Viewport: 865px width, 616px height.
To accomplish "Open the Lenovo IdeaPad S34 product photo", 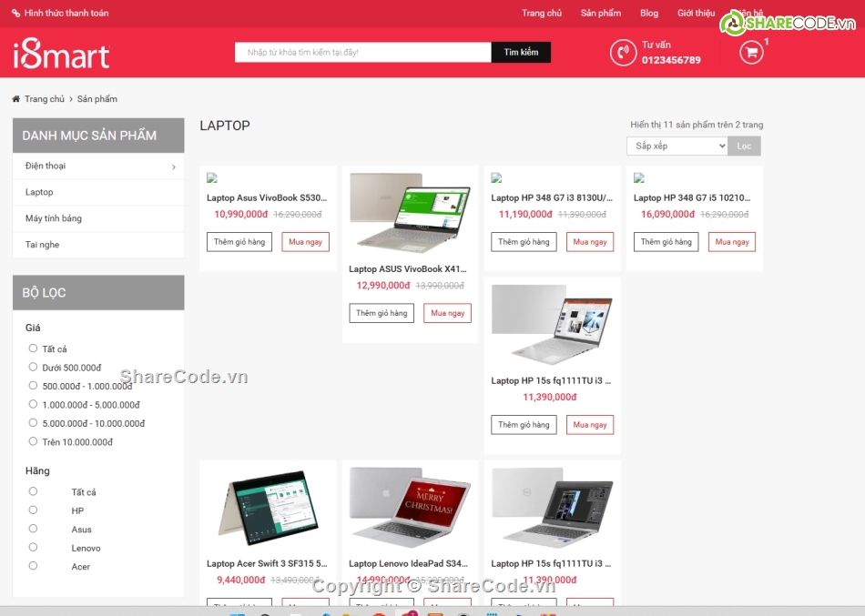I will click(x=410, y=508).
